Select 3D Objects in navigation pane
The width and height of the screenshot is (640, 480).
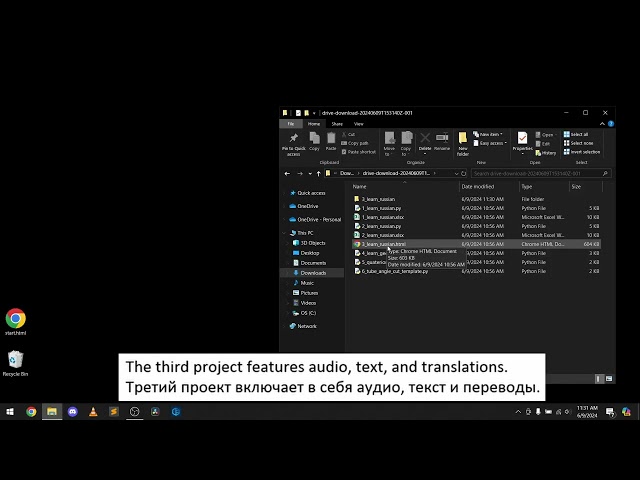(309, 243)
